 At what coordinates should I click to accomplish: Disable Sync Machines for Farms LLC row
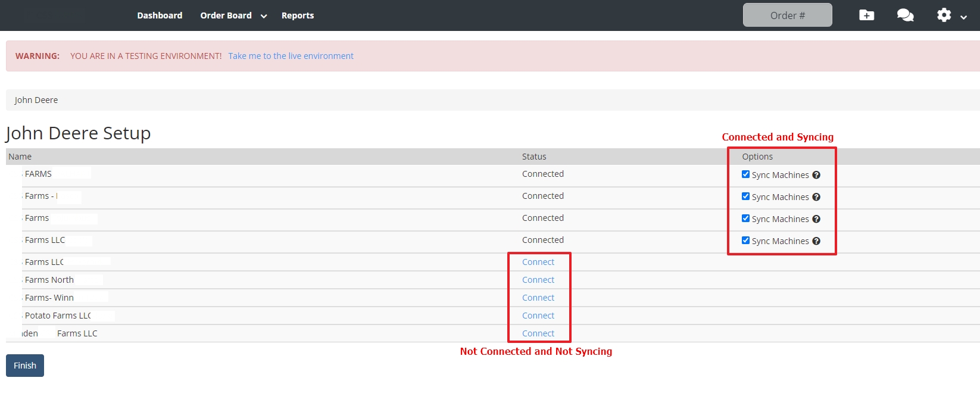tap(745, 241)
